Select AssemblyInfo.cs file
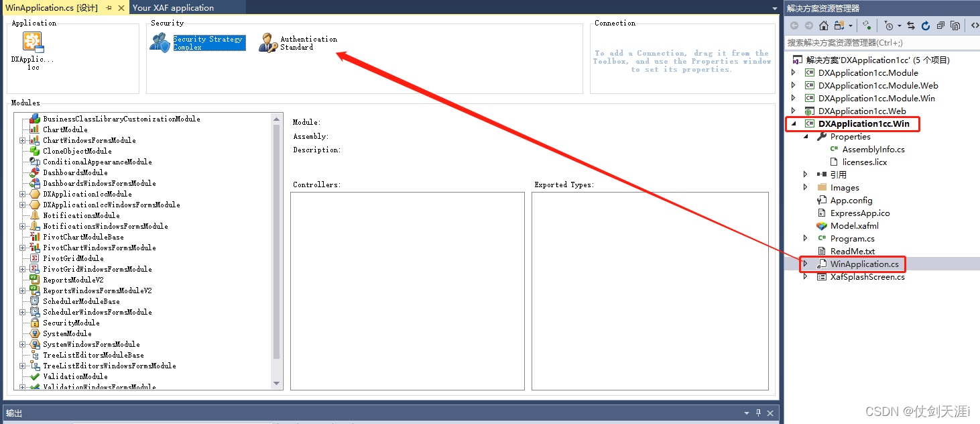Viewport: 980px width, 424px height. (x=873, y=149)
